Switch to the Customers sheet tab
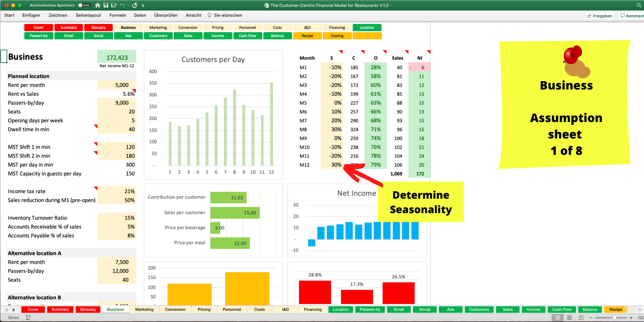Image resolution: width=644 pixels, height=322 pixels. tap(479, 309)
